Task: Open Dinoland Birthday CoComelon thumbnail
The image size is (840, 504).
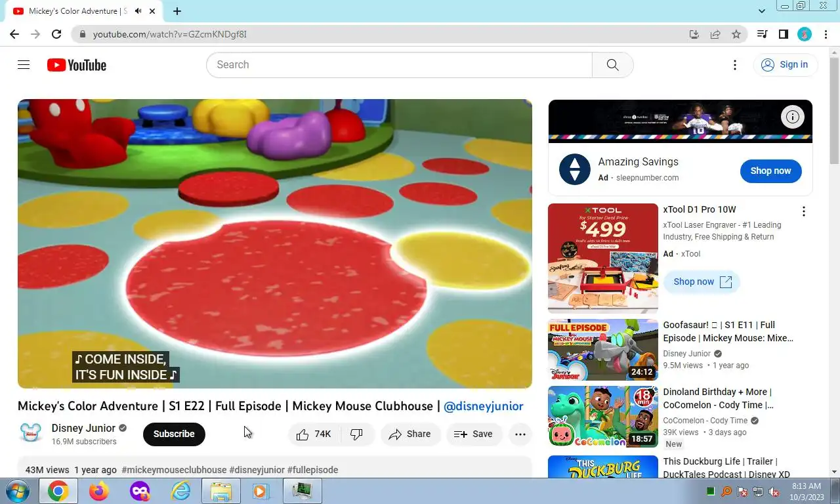Action: click(x=603, y=417)
